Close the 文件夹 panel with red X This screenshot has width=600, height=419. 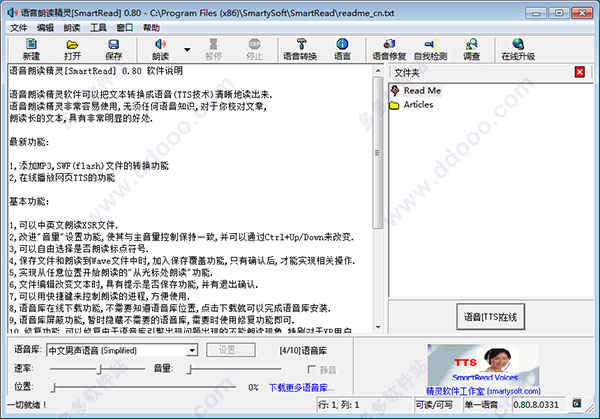pyautogui.click(x=580, y=72)
